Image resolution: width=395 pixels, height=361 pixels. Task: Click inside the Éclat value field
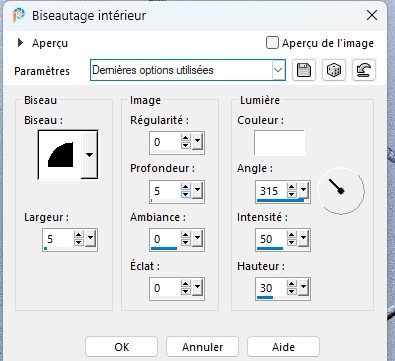pos(165,288)
